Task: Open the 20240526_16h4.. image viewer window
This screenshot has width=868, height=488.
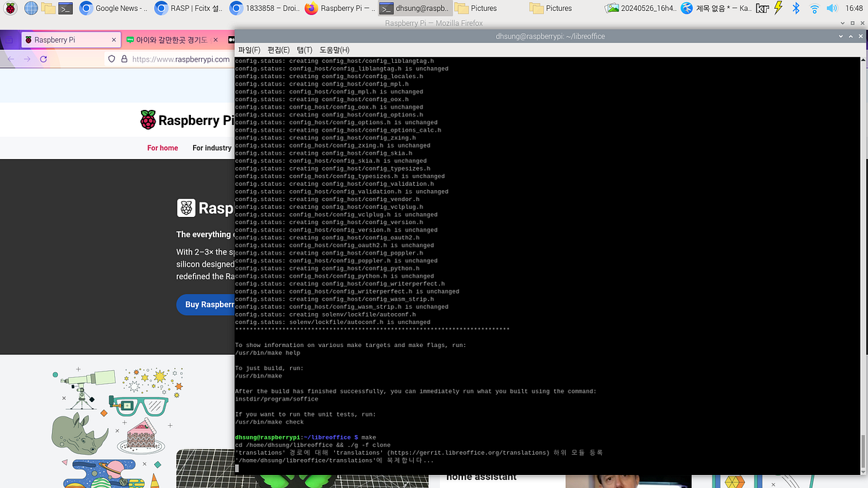Action: tap(641, 9)
